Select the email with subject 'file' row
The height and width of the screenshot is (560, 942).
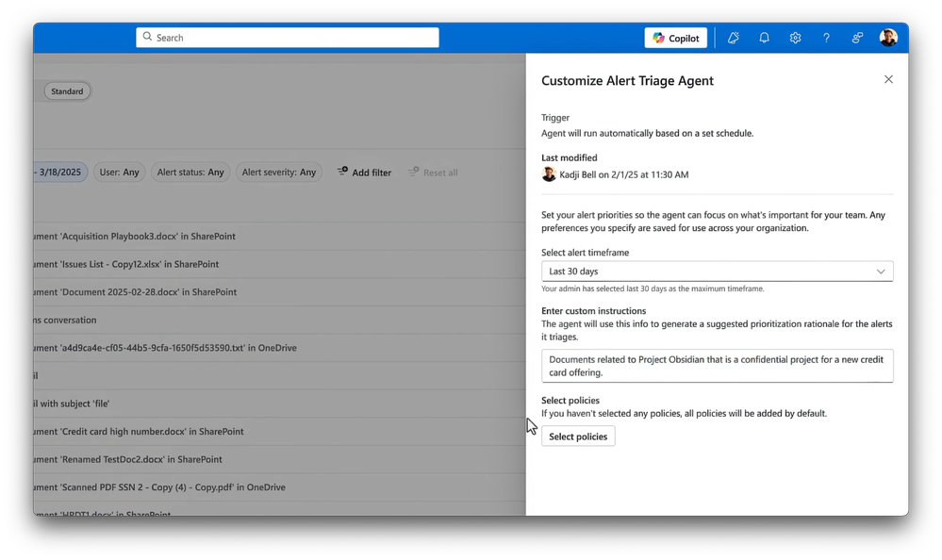click(279, 404)
